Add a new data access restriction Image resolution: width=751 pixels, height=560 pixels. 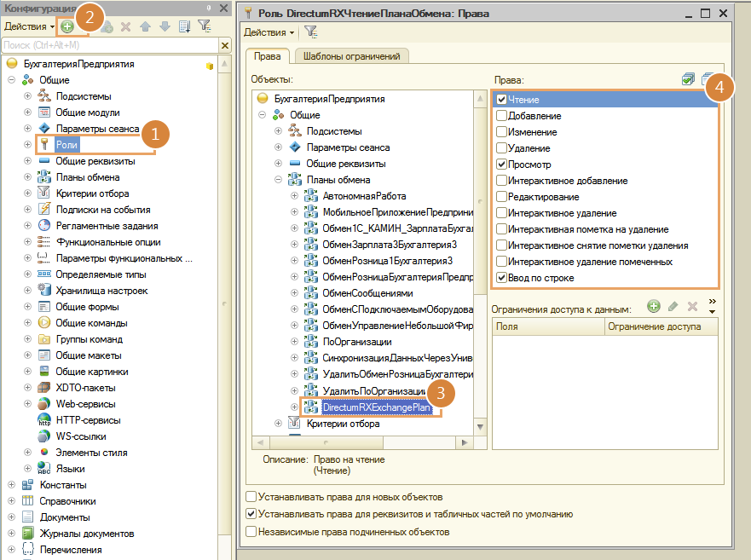point(653,305)
